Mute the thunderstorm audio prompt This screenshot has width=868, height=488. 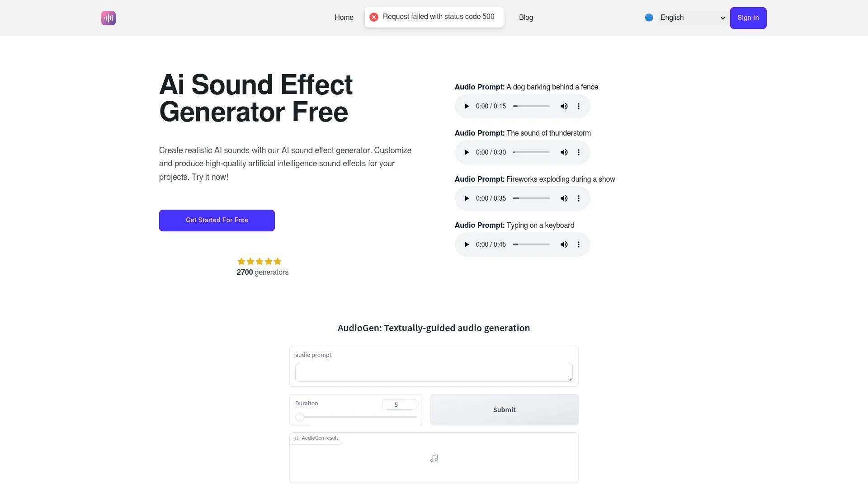click(563, 152)
